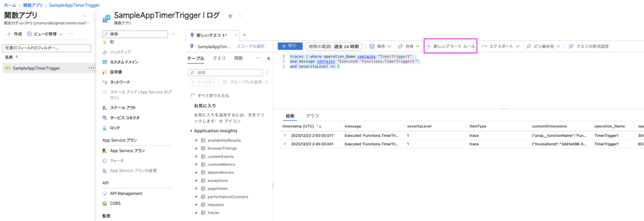Click クエリの形式設定 button
Viewport: 644px width, 221px height.
pyautogui.click(x=589, y=47)
